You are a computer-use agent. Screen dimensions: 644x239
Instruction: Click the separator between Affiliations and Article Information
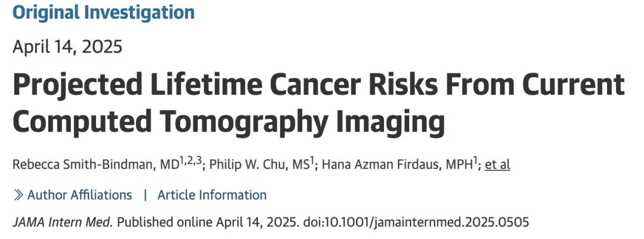point(145,195)
